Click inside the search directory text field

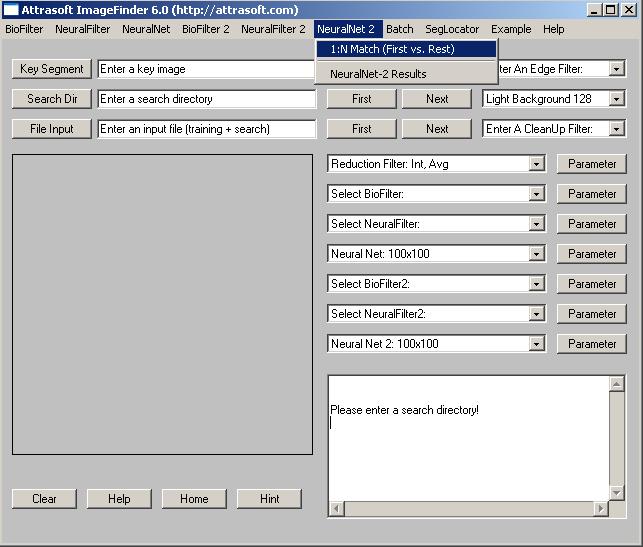(206, 99)
